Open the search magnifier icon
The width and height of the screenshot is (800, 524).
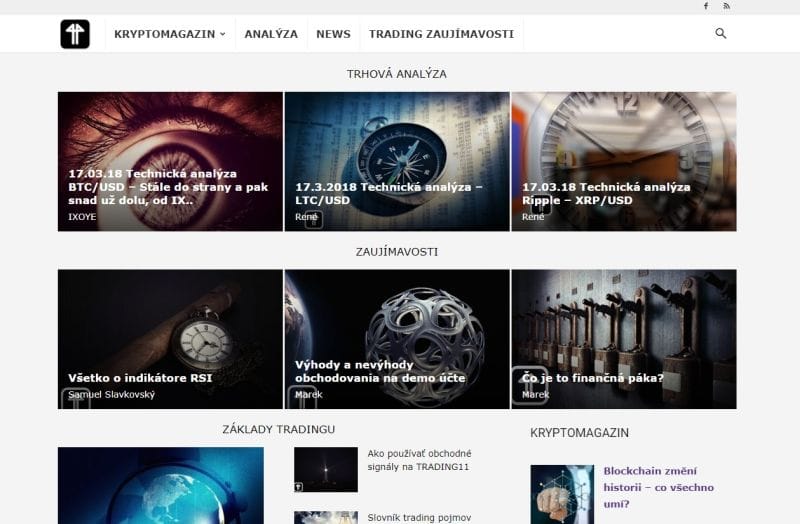click(721, 34)
